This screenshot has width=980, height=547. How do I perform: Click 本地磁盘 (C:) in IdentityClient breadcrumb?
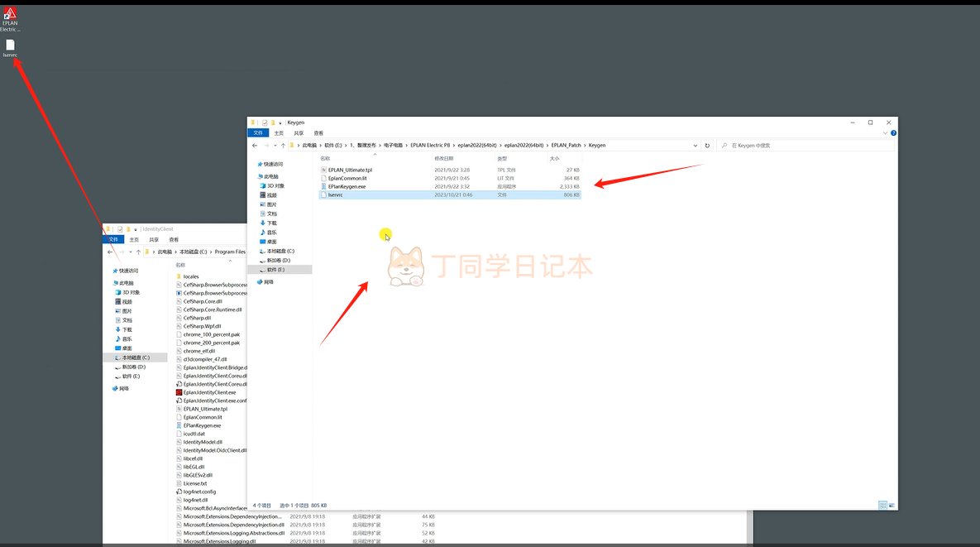[194, 252]
